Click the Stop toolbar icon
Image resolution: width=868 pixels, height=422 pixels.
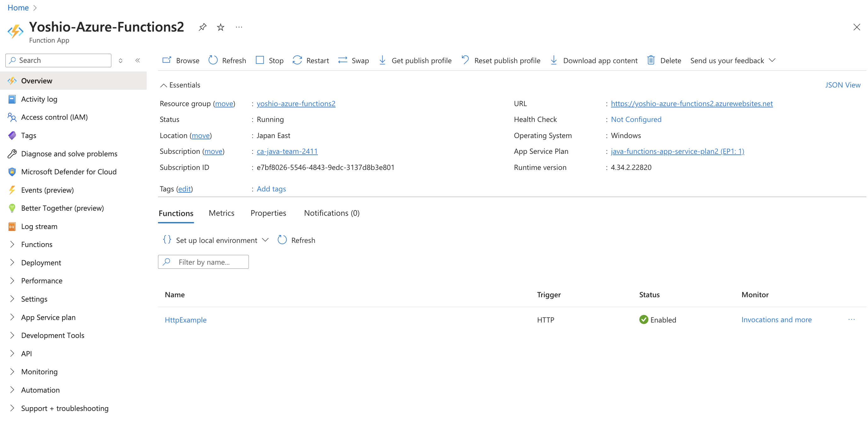tap(260, 60)
